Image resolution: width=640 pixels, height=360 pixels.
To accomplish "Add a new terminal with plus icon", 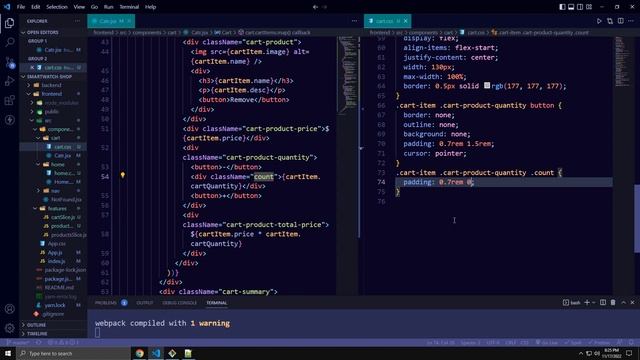I will 587,302.
